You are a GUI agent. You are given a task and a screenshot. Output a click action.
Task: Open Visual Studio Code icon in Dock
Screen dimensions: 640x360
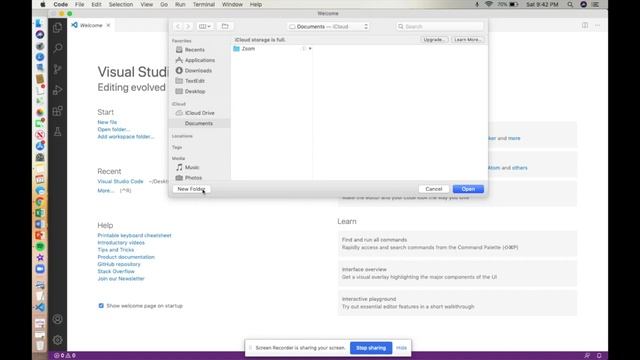[x=40, y=307]
